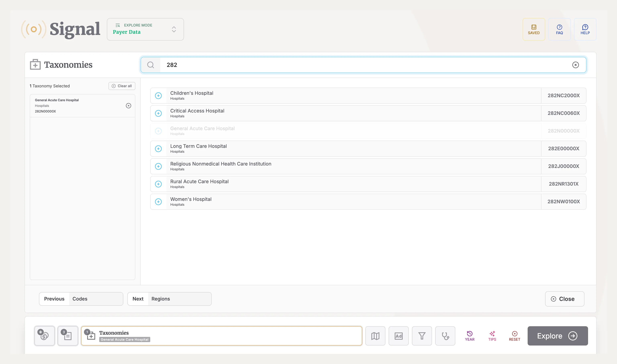
Task: Add Critical Access Hospital with its plus control
Action: pyautogui.click(x=158, y=113)
